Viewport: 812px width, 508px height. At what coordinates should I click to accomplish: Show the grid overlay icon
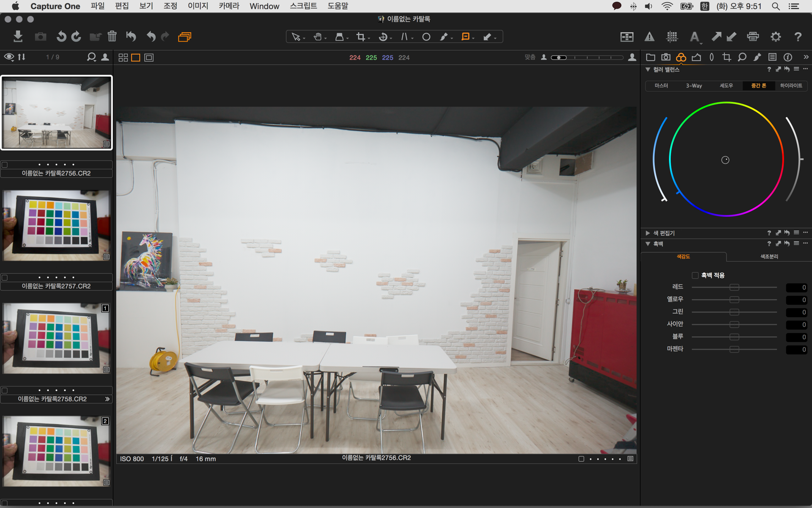pyautogui.click(x=672, y=37)
